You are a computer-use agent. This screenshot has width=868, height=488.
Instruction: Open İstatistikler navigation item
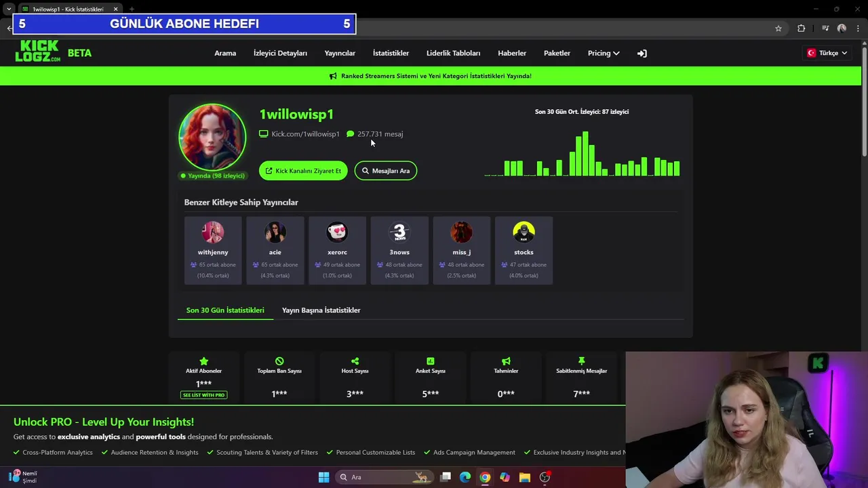coord(391,53)
